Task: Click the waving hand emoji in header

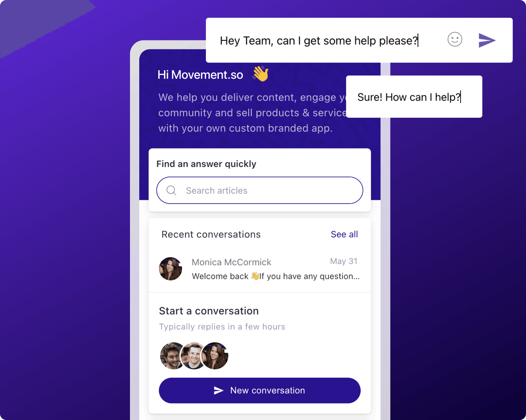Action: pos(261,74)
